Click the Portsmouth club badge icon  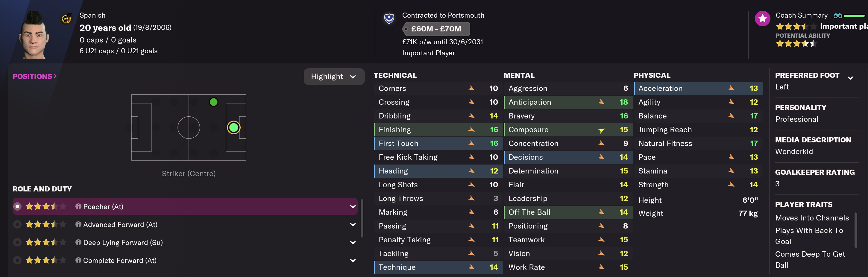(389, 18)
